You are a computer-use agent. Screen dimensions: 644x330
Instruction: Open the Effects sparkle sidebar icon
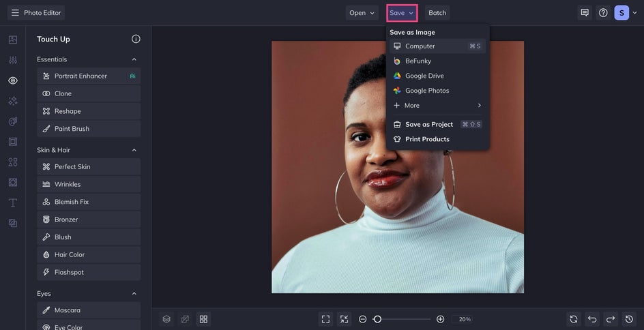pos(13,100)
